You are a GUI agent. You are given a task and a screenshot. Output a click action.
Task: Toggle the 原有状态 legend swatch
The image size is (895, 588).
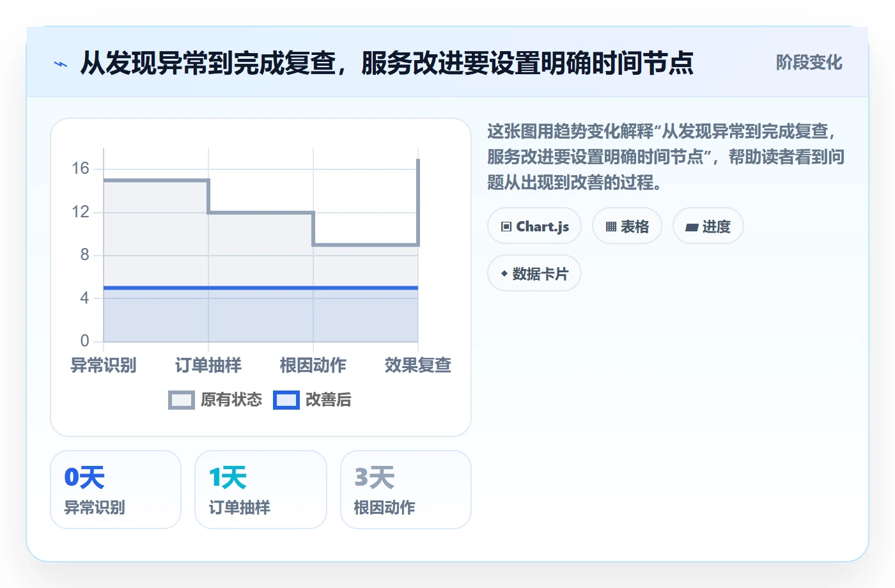(x=182, y=400)
